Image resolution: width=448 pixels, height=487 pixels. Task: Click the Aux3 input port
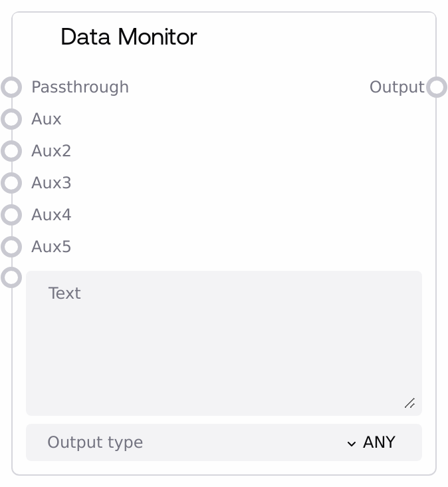(11, 183)
